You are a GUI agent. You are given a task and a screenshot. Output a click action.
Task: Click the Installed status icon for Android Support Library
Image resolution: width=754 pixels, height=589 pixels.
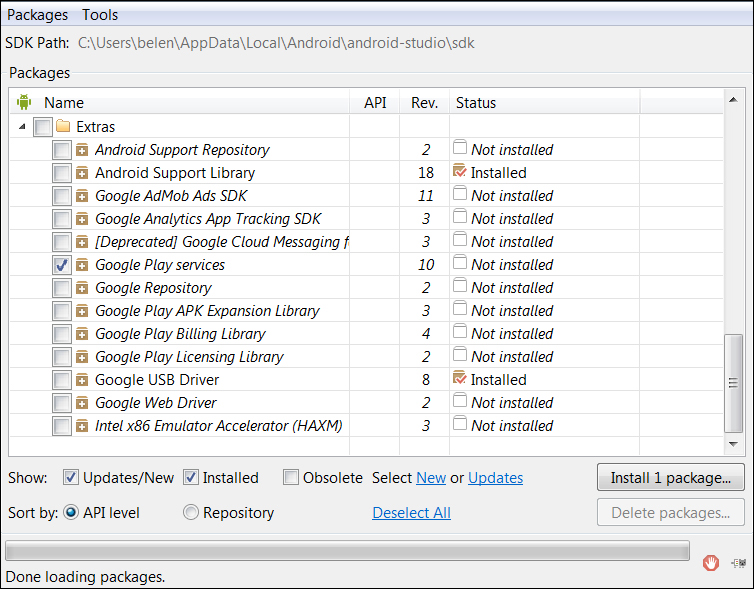(460, 171)
